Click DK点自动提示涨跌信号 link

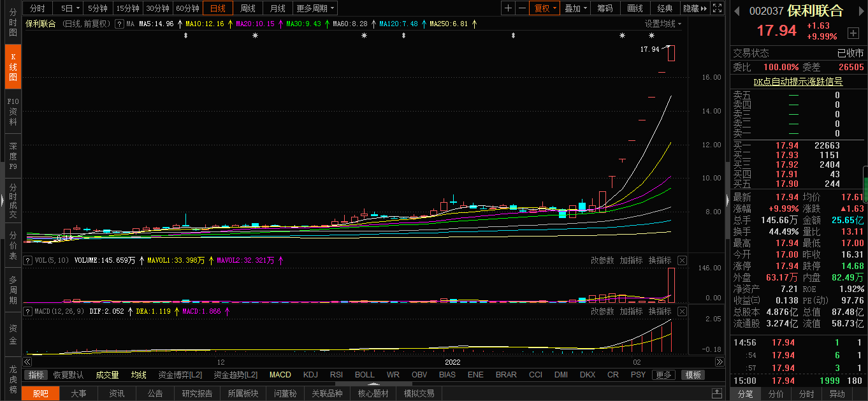(x=798, y=82)
